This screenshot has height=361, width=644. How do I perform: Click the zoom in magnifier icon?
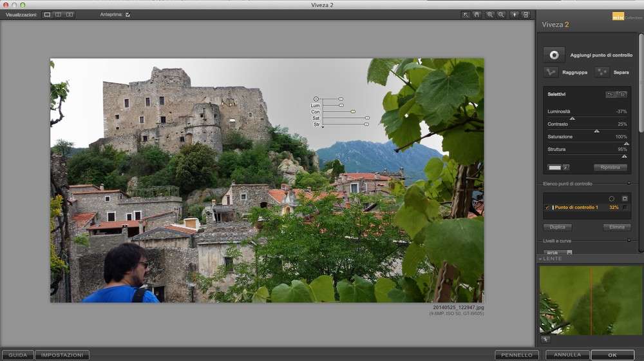(x=490, y=14)
